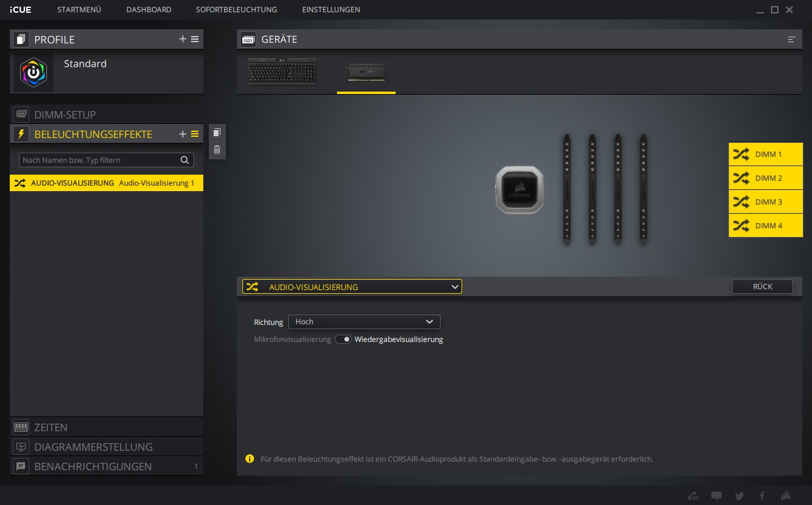Switch to the keyboard device tab
The width and height of the screenshot is (812, 505).
pos(281,71)
